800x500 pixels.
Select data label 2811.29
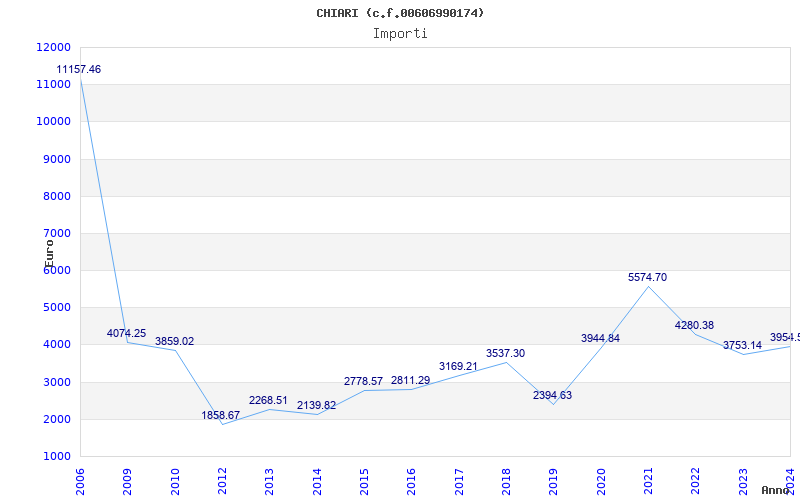410,380
